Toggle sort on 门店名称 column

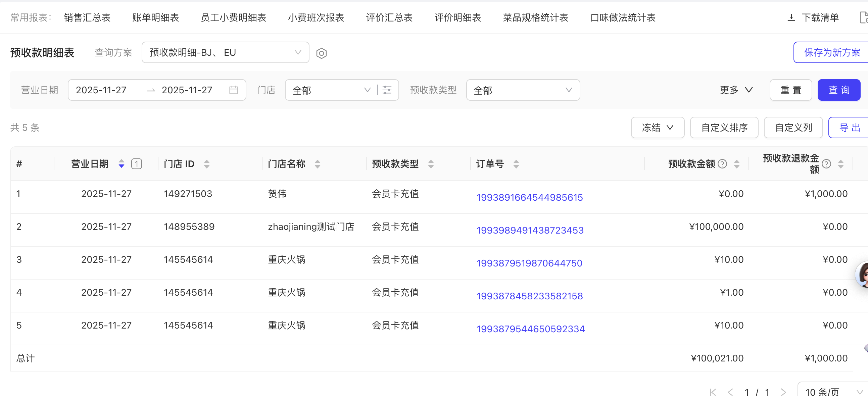(x=317, y=164)
